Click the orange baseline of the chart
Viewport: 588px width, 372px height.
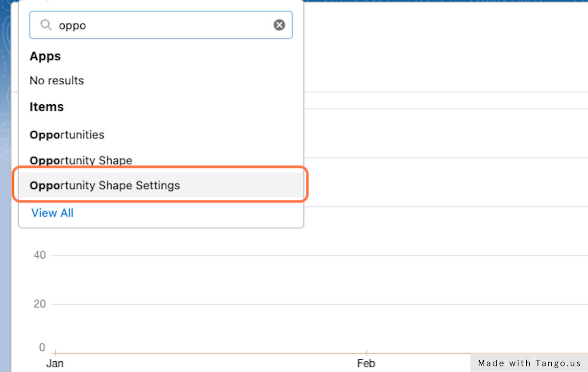(x=245, y=353)
